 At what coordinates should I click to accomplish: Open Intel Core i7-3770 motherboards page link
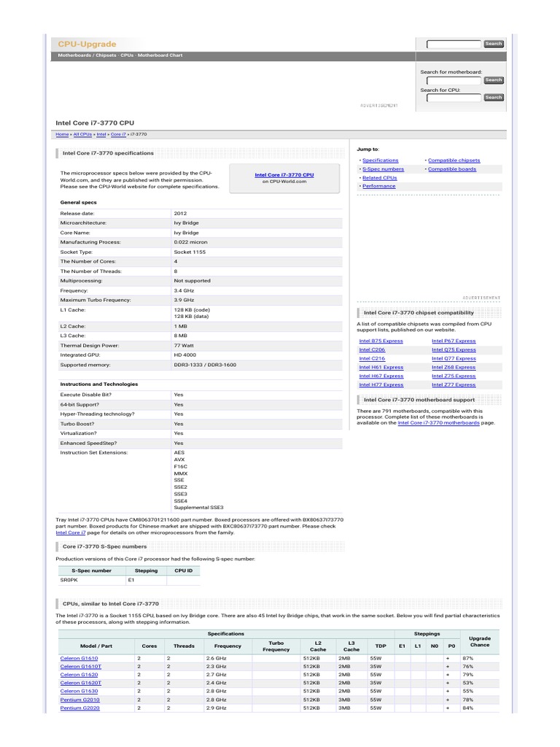point(438,422)
